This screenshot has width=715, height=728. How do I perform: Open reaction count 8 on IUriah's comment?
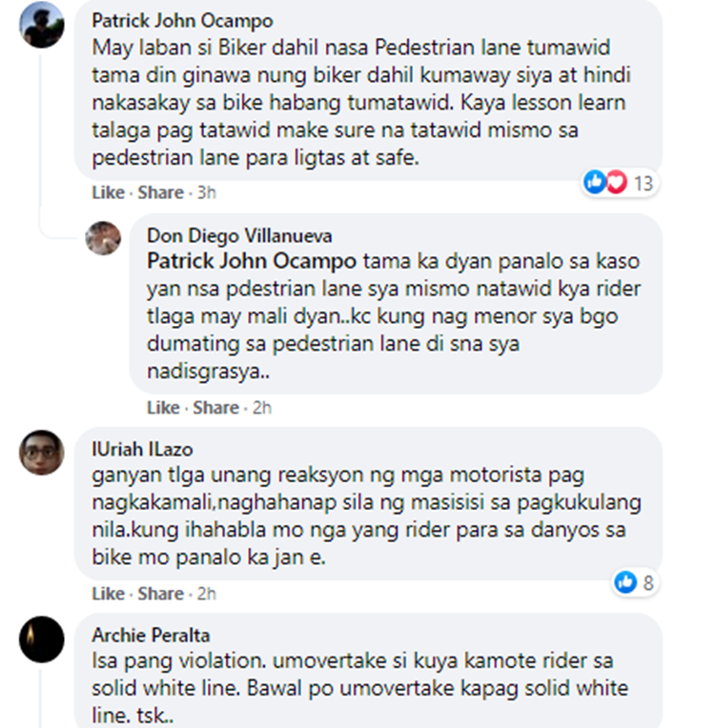pyautogui.click(x=648, y=583)
